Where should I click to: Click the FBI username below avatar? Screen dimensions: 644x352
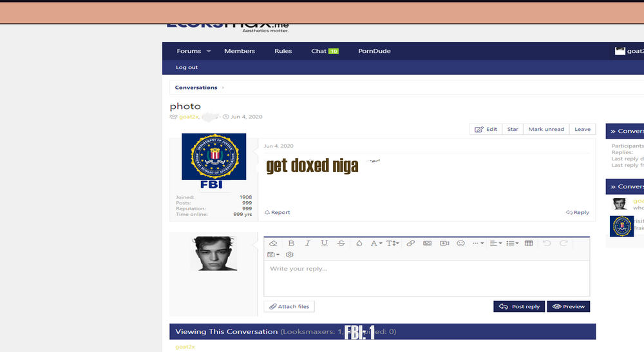point(211,185)
